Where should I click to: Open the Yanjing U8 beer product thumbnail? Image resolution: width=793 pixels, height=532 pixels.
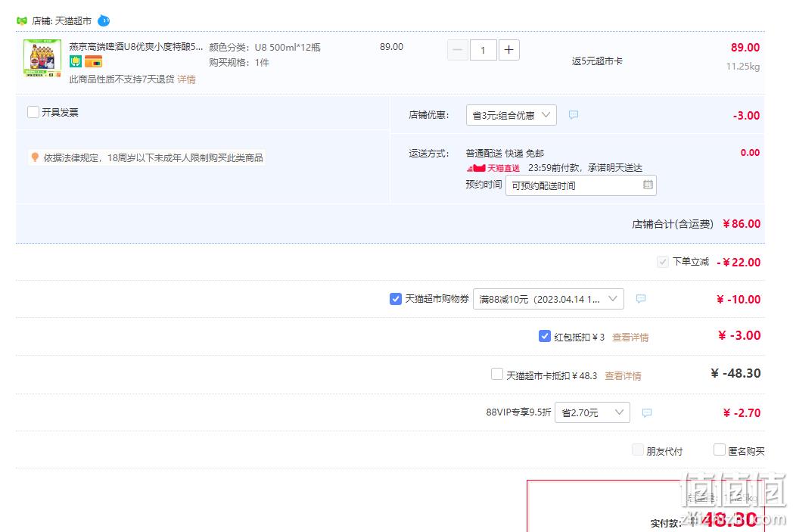pos(42,58)
